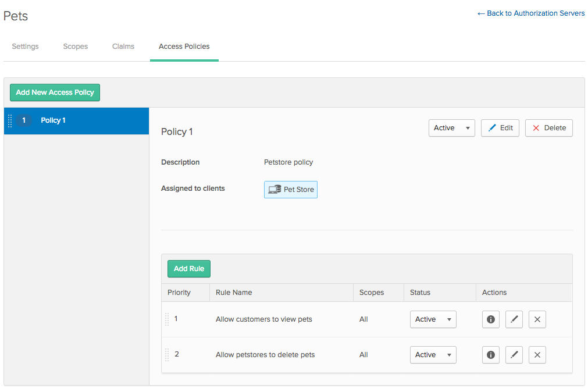Edit rule 'Allow customers to view pets' pencil icon
Image resolution: width=588 pixels, height=388 pixels.
[514, 319]
